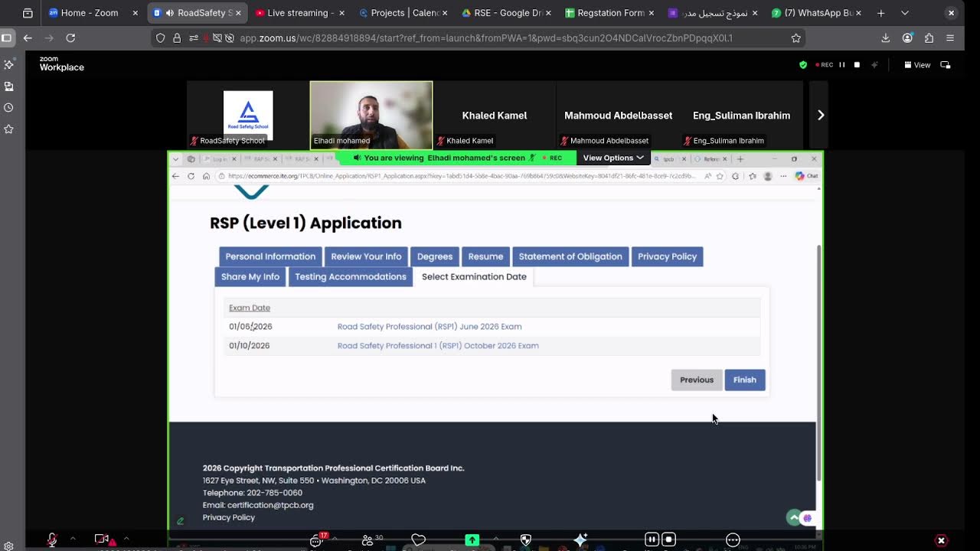Open browser sidebar history clock icon

9,108
